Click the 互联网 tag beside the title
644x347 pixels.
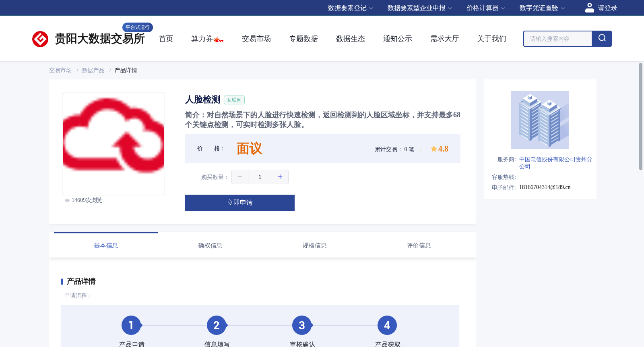click(234, 100)
